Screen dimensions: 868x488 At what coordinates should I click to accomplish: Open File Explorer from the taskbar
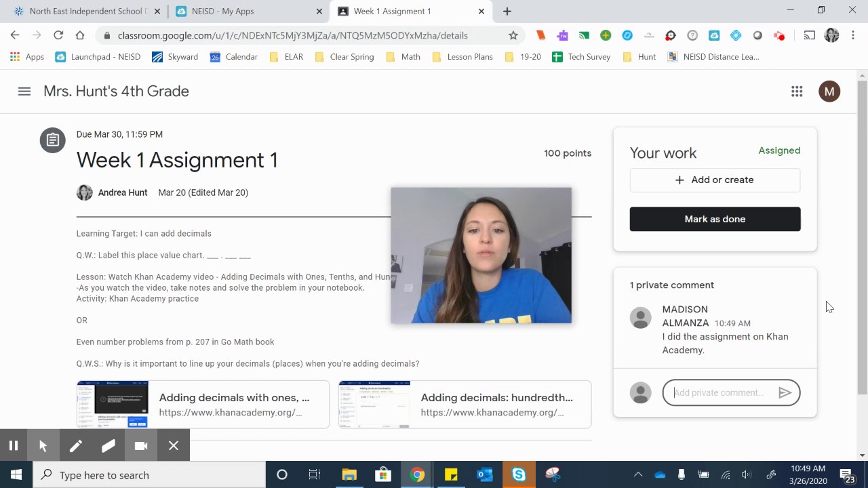(x=349, y=474)
